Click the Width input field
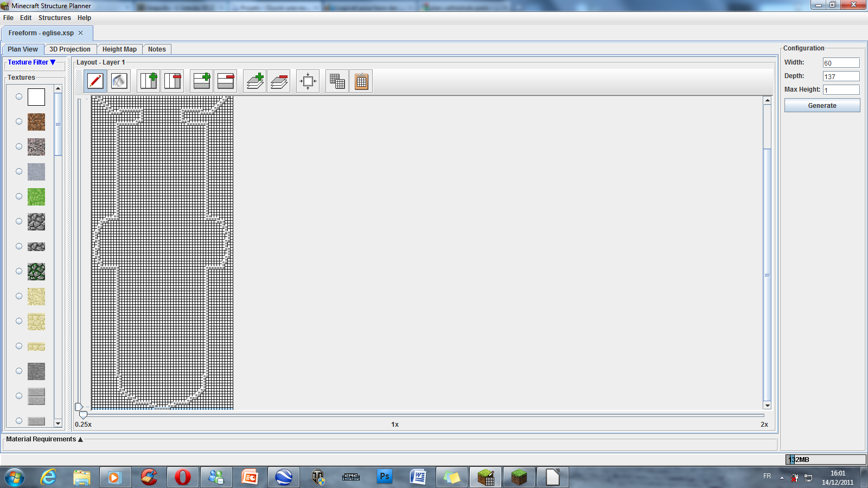The height and width of the screenshot is (488, 868). point(841,63)
